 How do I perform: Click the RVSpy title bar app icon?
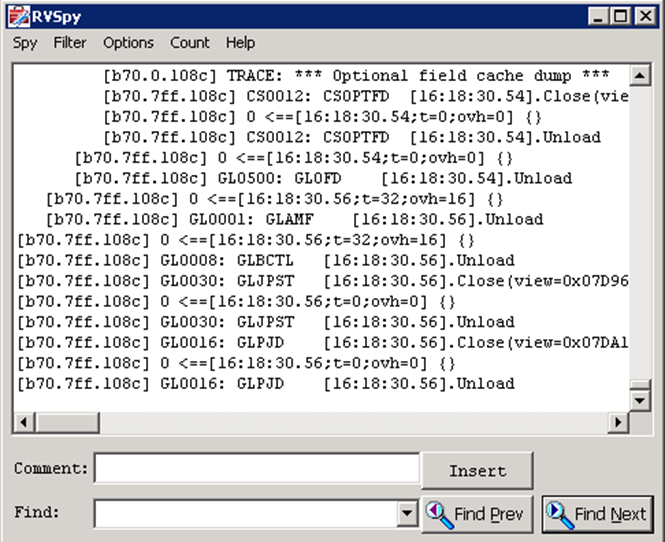[19, 16]
